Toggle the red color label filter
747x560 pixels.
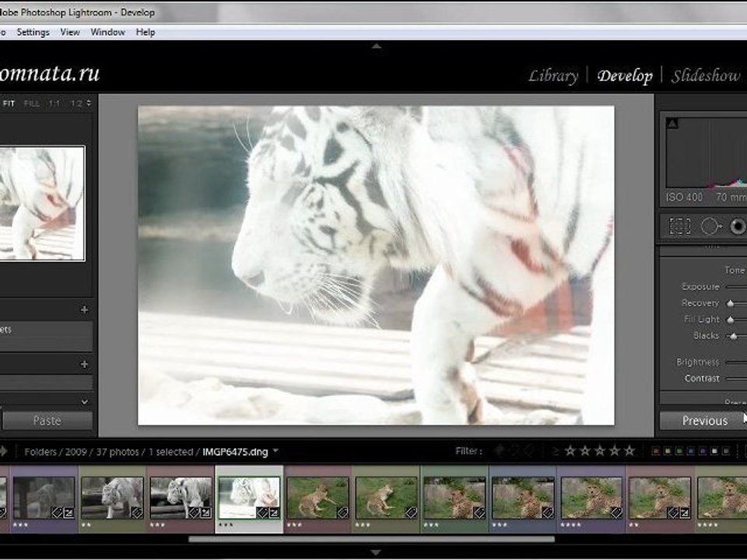(x=656, y=451)
